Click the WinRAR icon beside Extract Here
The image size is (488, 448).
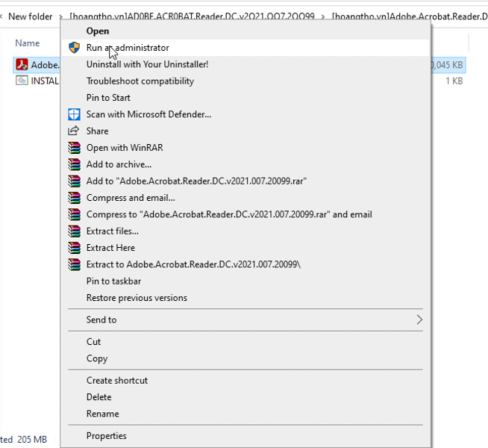[74, 248]
